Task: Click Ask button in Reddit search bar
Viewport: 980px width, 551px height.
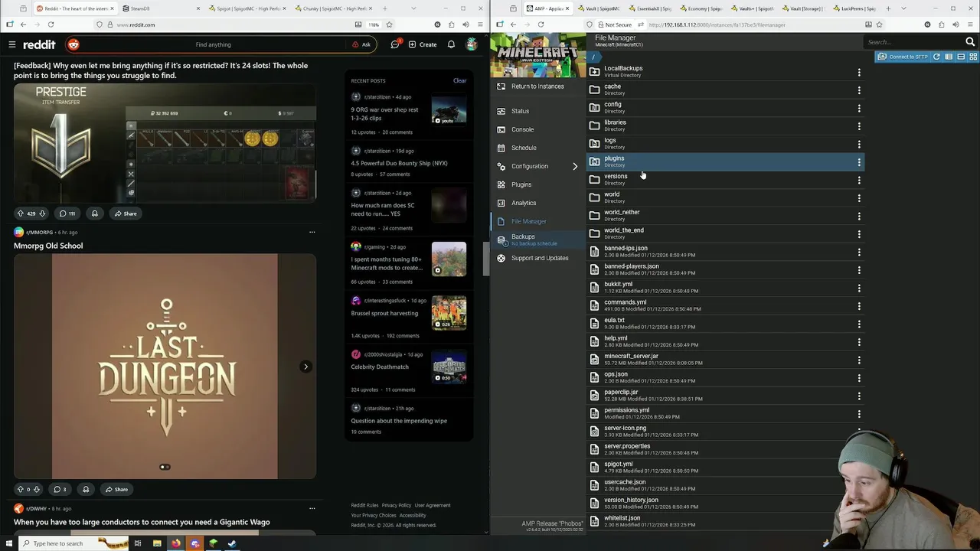Action: coord(361,44)
